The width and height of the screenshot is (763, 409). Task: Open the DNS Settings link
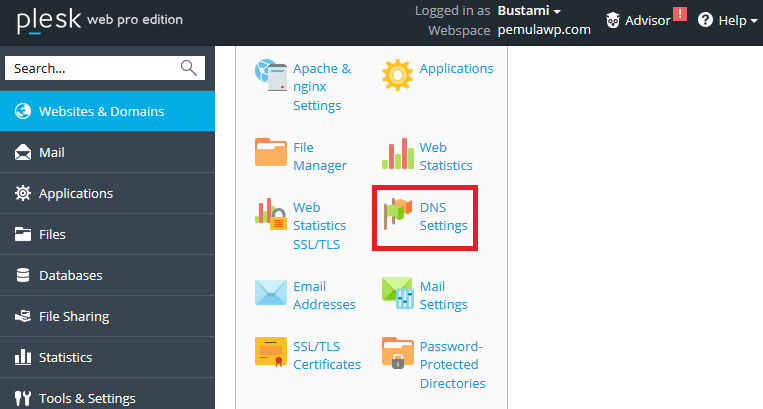(443, 216)
